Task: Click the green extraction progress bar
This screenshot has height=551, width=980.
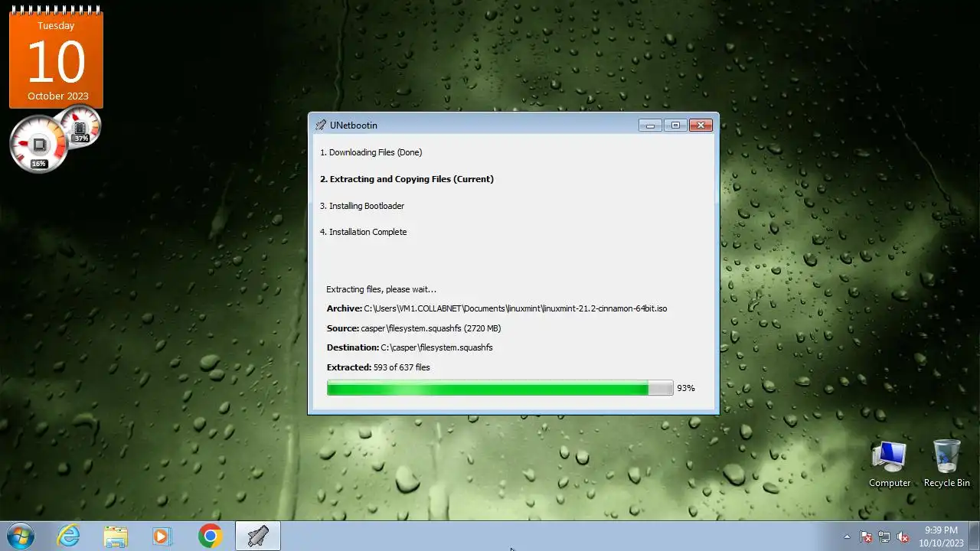Action: tap(499, 388)
